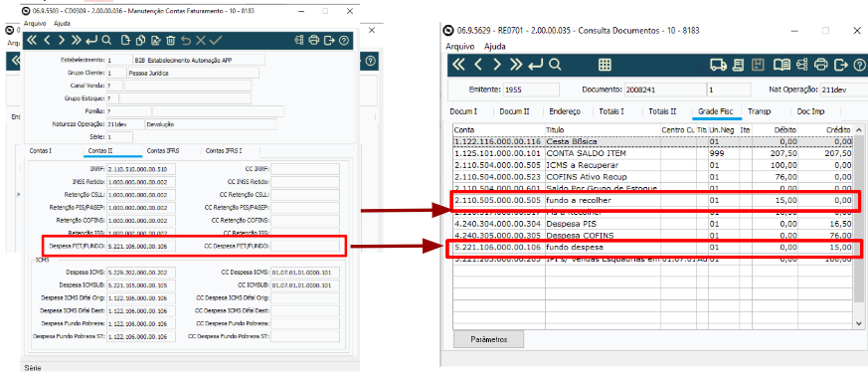The image size is (868, 373).
Task: Click the Emitente field showing 1955
Action: [531, 90]
